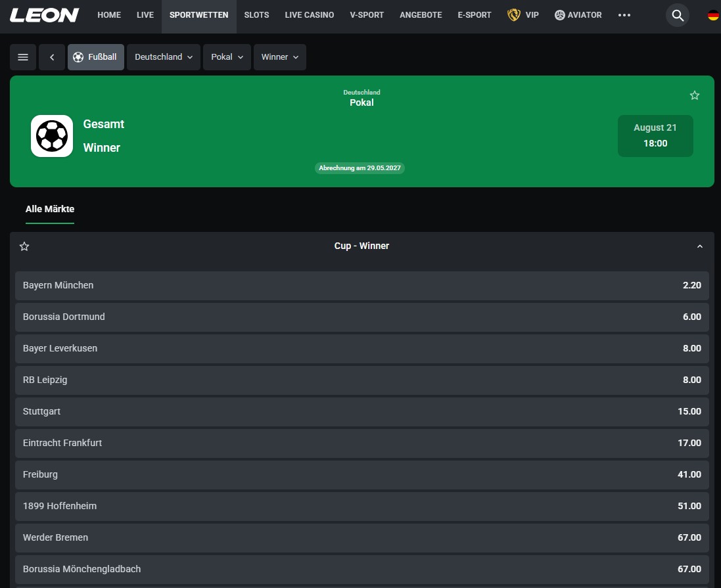Bet on Eintracht Frankfurt at 17.00

pos(362,443)
